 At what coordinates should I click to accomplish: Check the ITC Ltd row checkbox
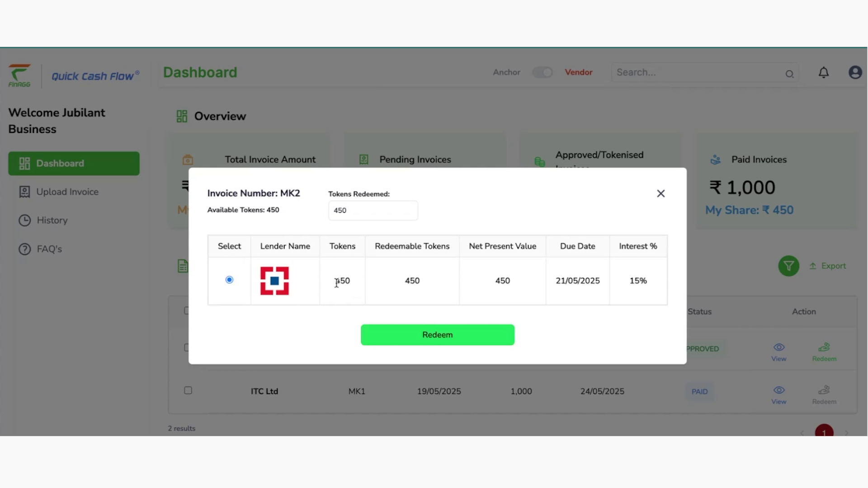pos(188,390)
